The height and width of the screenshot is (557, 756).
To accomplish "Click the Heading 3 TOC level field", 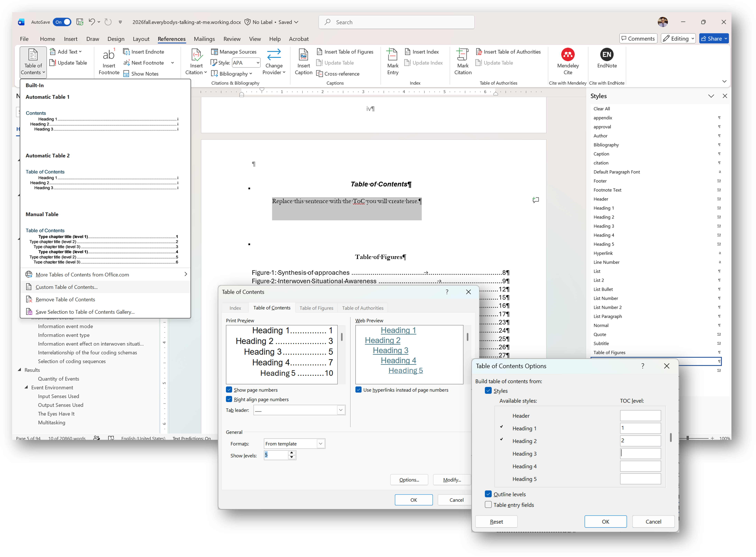I will click(640, 453).
